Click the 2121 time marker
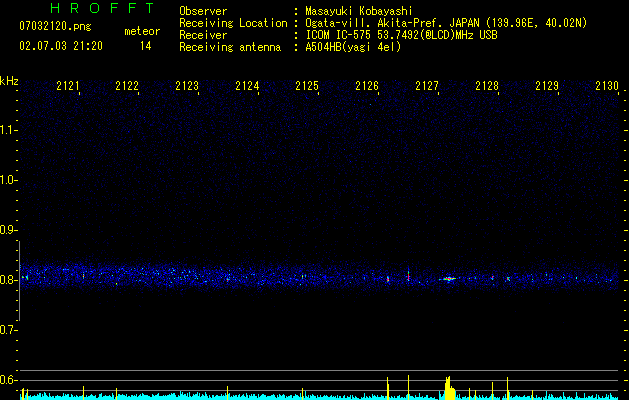 (68, 85)
